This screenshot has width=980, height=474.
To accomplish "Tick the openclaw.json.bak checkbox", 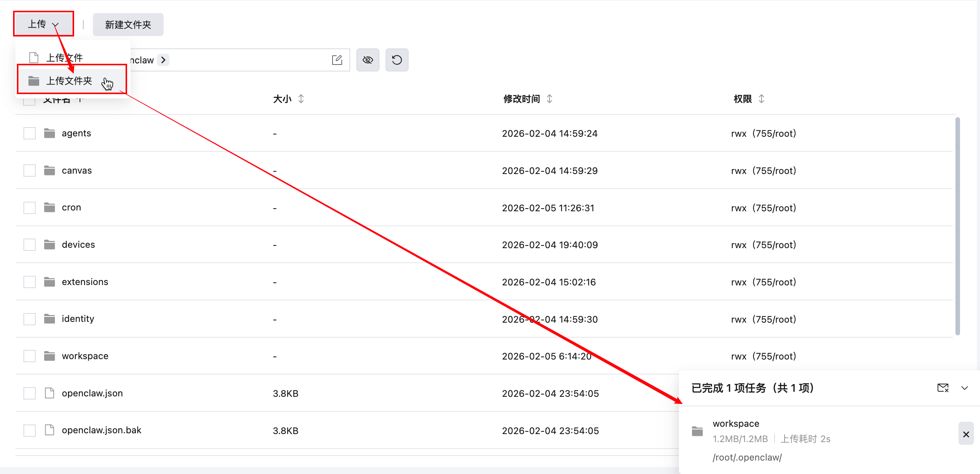I will [30, 430].
